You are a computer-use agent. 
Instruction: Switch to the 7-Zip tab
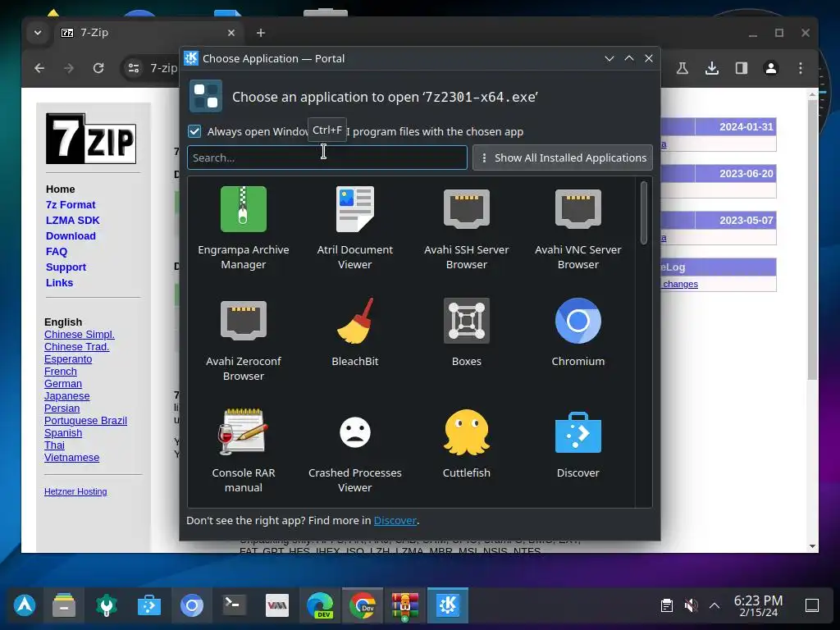point(148,33)
